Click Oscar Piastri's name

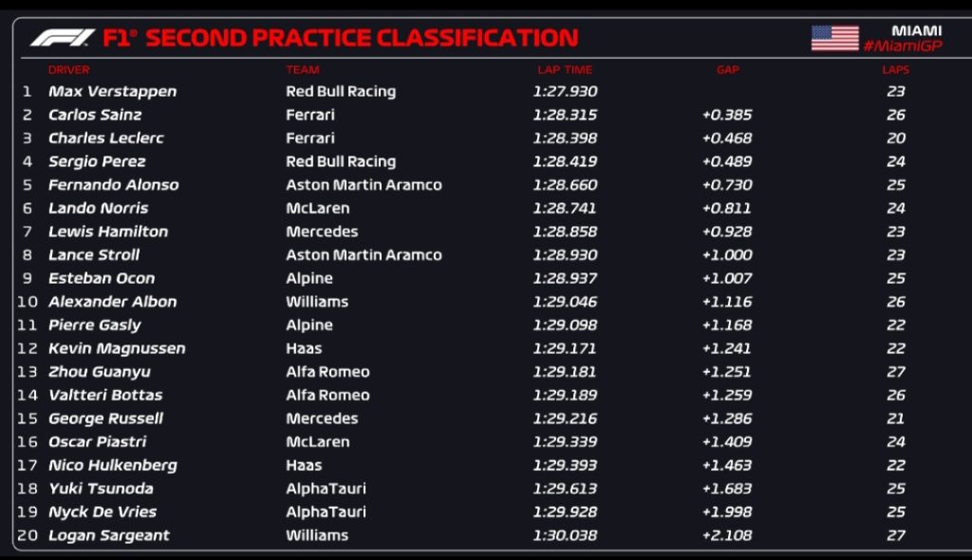coord(100,442)
